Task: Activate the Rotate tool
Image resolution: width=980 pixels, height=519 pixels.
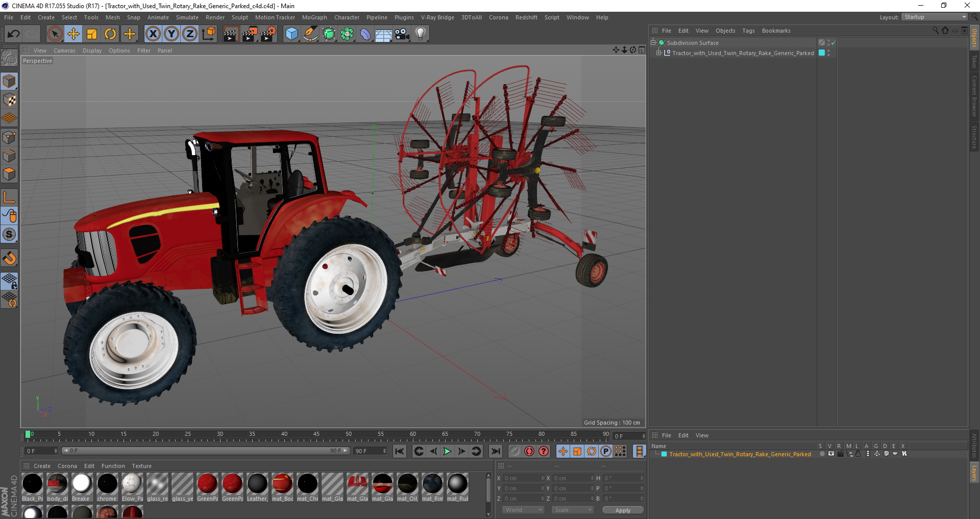Action: point(110,34)
